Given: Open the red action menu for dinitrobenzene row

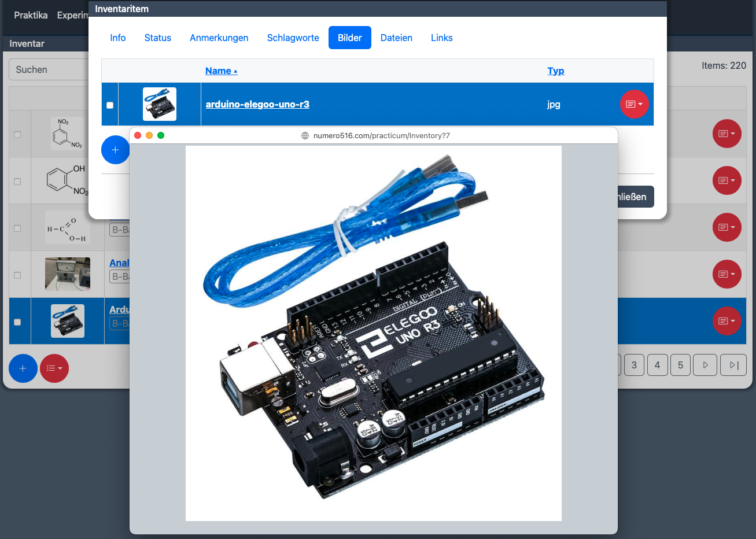Looking at the screenshot, I should pyautogui.click(x=727, y=134).
